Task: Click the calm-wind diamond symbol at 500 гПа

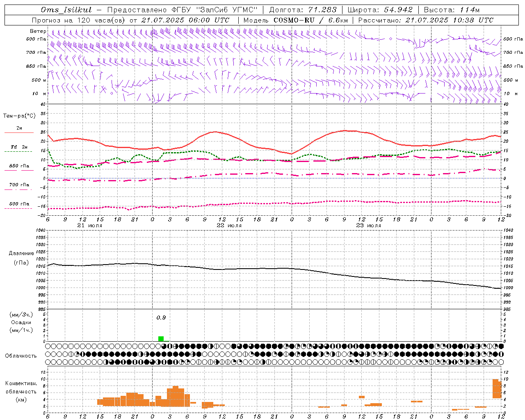Action: coord(390,39)
